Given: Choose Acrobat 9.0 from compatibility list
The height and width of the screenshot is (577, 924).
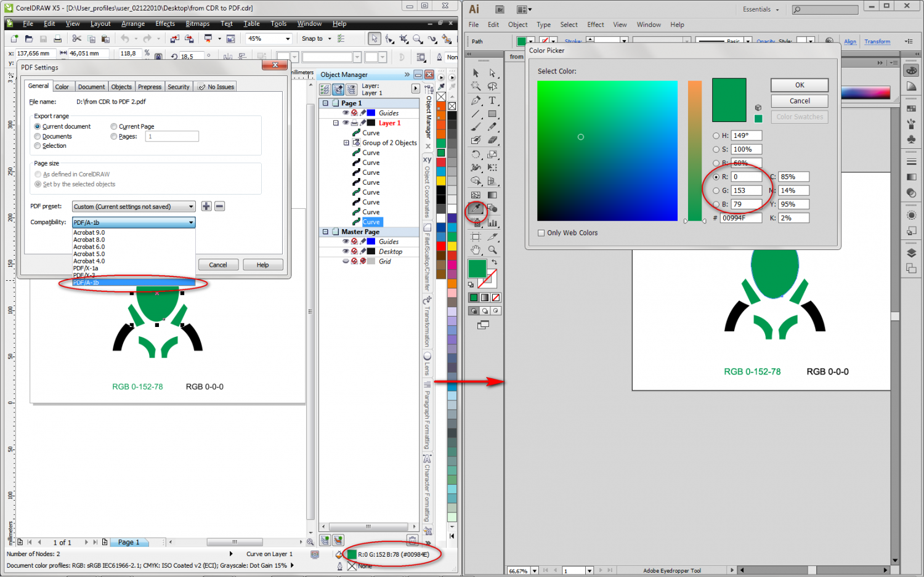Looking at the screenshot, I should tap(134, 233).
